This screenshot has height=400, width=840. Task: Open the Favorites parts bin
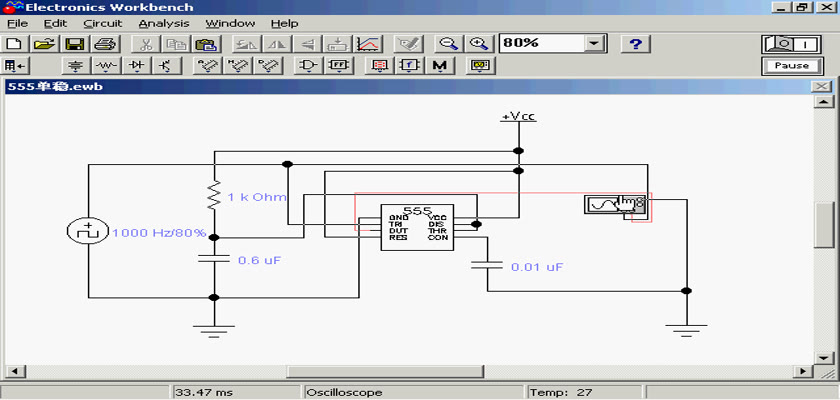click(15, 66)
